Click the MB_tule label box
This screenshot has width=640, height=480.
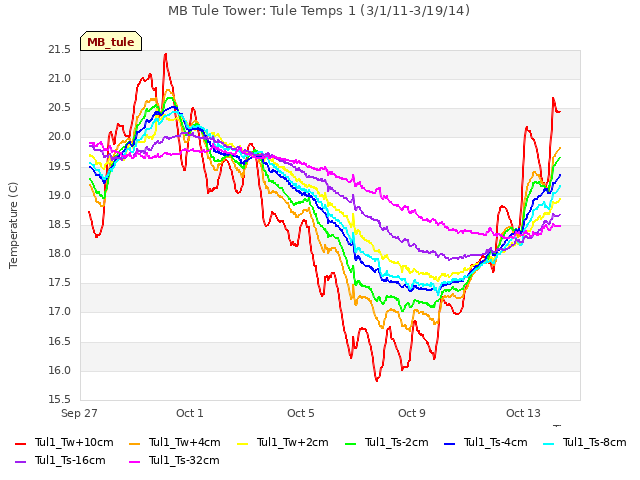tap(111, 41)
